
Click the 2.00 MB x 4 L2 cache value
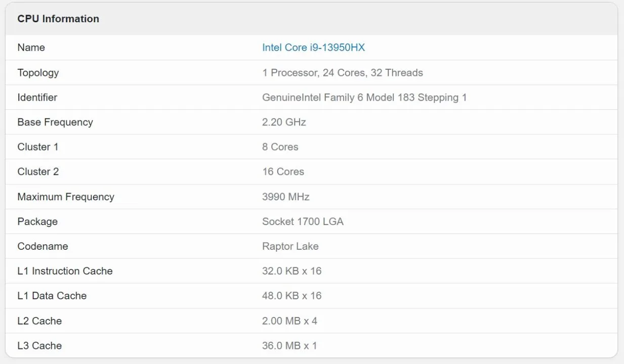tap(289, 321)
